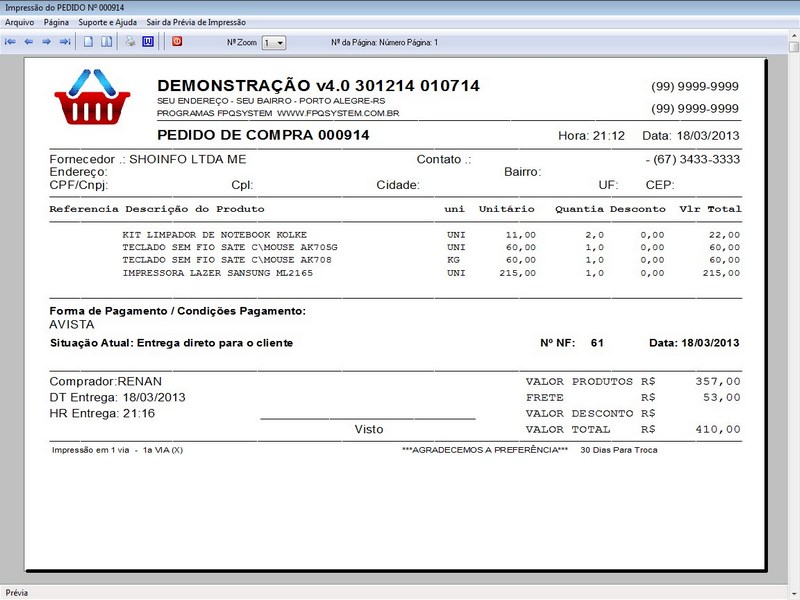Click VALOR TOTAL amount 410,00
800x600 pixels.
tap(717, 429)
